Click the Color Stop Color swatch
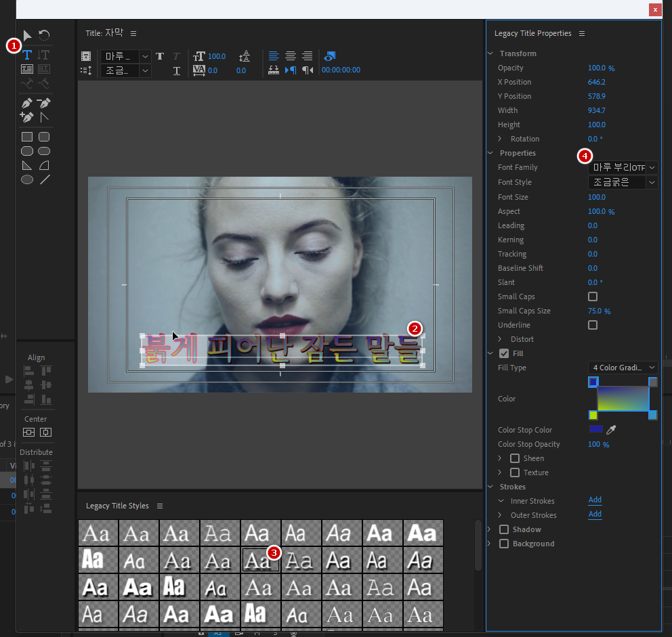The width and height of the screenshot is (672, 637). (x=595, y=429)
